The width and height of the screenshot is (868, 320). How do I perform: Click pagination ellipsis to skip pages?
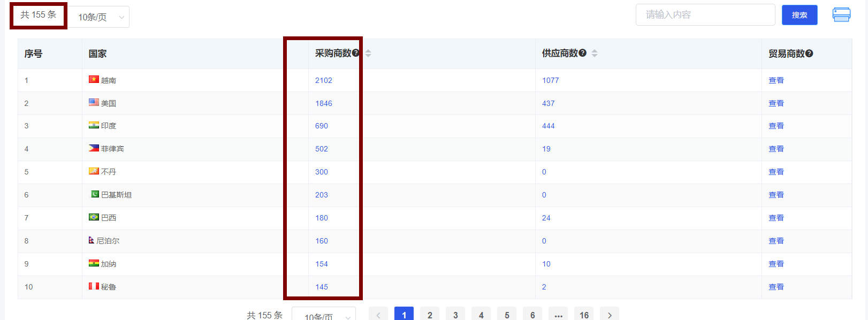[558, 315]
